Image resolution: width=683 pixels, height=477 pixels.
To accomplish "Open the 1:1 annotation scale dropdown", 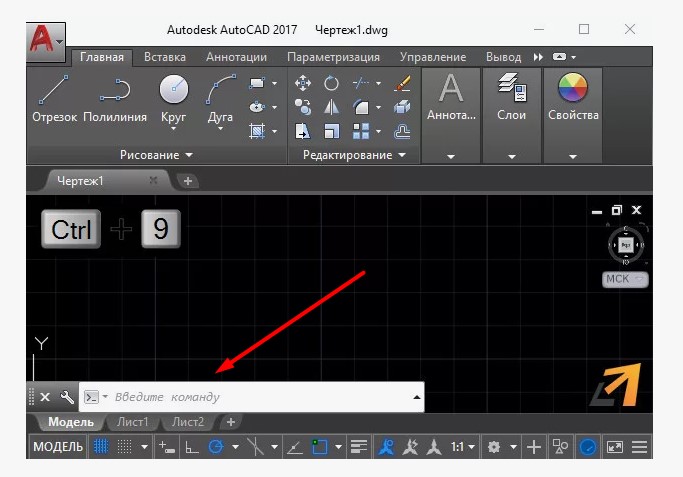I will 463,447.
